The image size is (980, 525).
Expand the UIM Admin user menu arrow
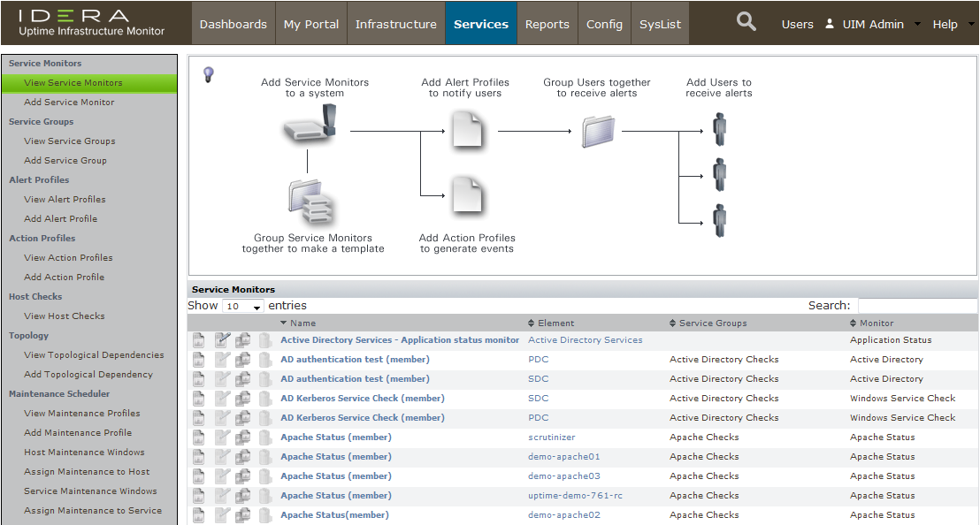[x=917, y=25]
